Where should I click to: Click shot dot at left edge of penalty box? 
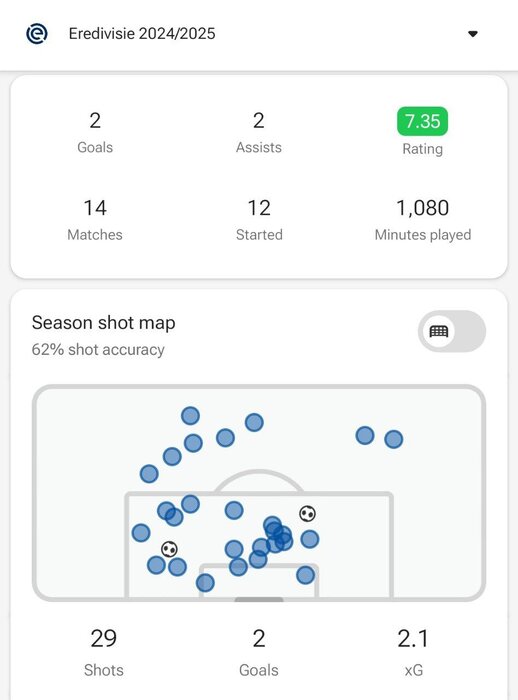pyautogui.click(x=141, y=533)
